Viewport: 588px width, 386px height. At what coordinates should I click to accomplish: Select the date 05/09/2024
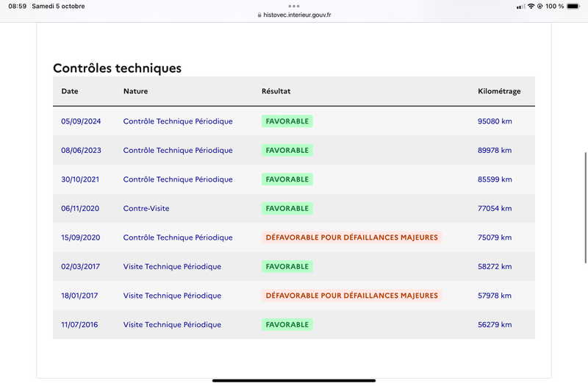[81, 121]
